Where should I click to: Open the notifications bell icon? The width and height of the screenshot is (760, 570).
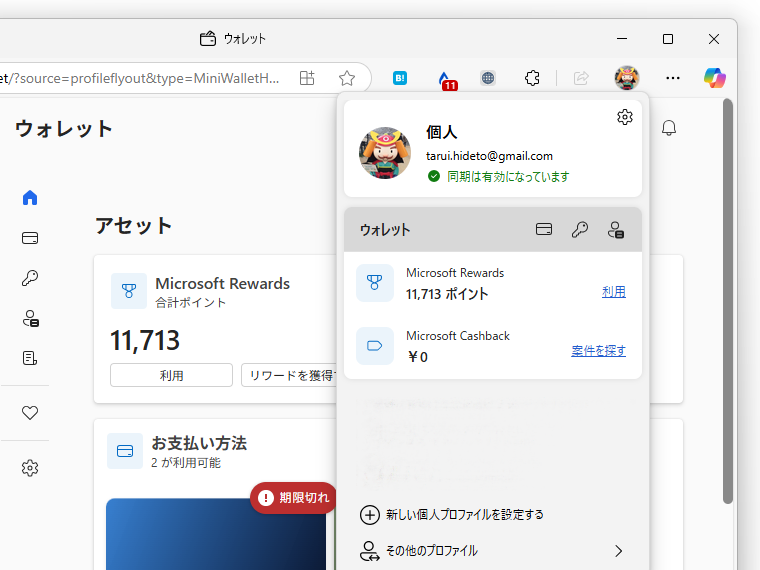[x=669, y=128]
